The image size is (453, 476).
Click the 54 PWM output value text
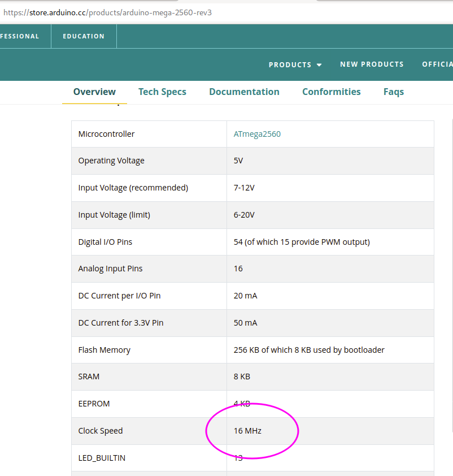point(302,242)
